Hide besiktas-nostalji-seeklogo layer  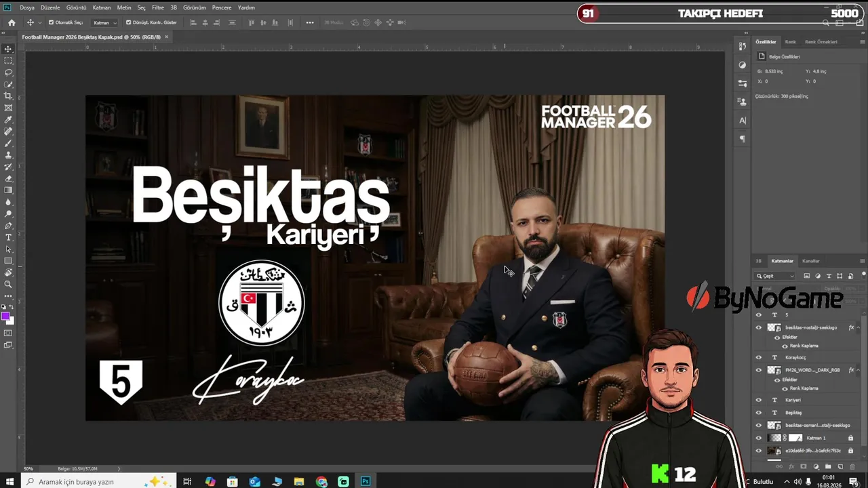tap(759, 327)
